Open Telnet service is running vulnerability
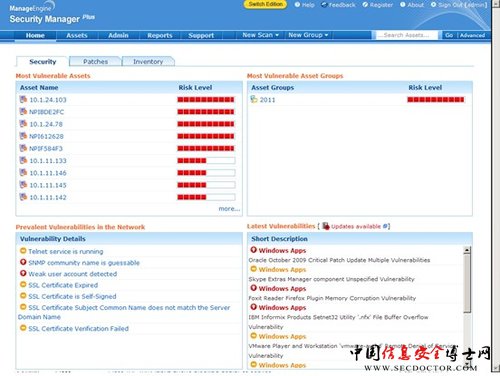The width and height of the screenshot is (500, 376). [66, 251]
